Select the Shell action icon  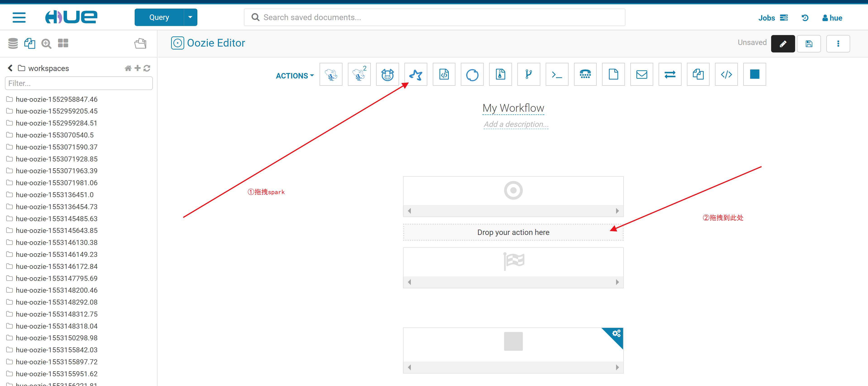pos(557,74)
